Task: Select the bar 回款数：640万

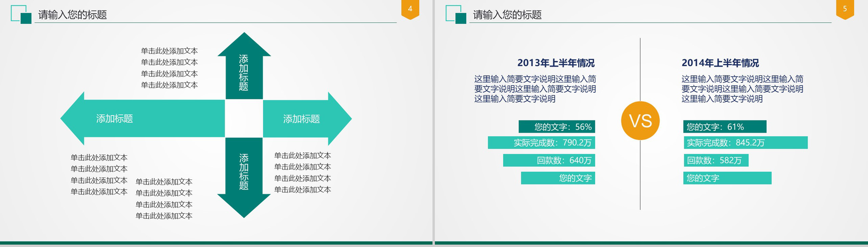Action: coord(549,160)
